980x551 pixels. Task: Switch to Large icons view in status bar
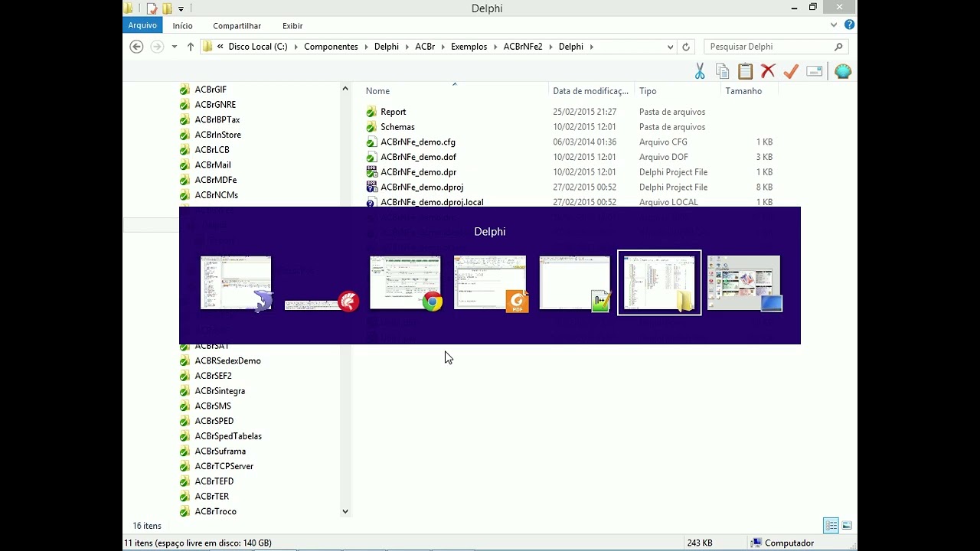(847, 526)
